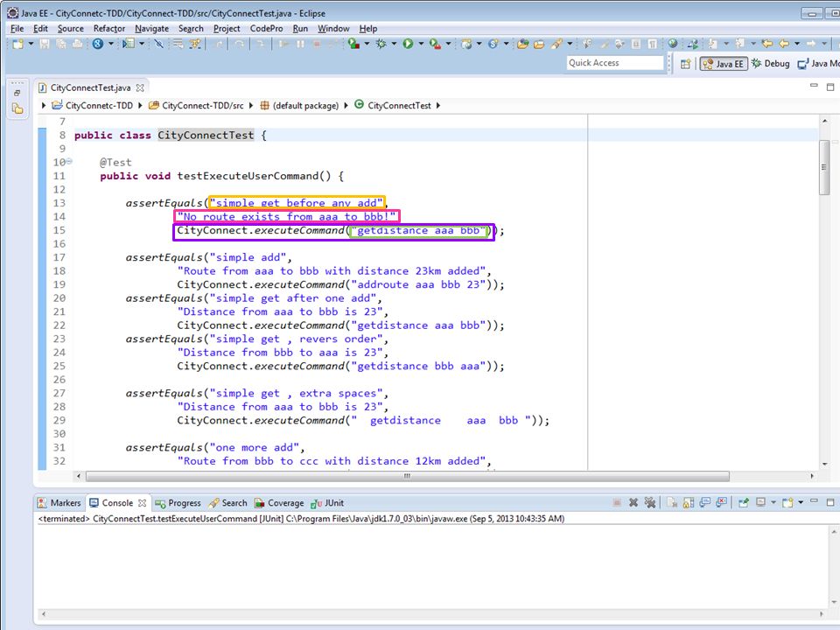Expand the breadcrumb arrow after CityConnectTest
This screenshot has height=630, width=840.
[x=438, y=106]
